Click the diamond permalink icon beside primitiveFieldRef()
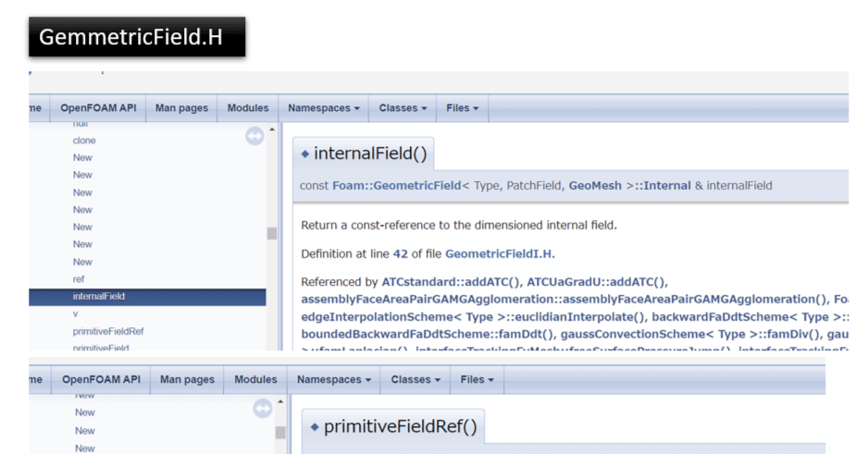This screenshot has height=454, width=868. coord(315,427)
